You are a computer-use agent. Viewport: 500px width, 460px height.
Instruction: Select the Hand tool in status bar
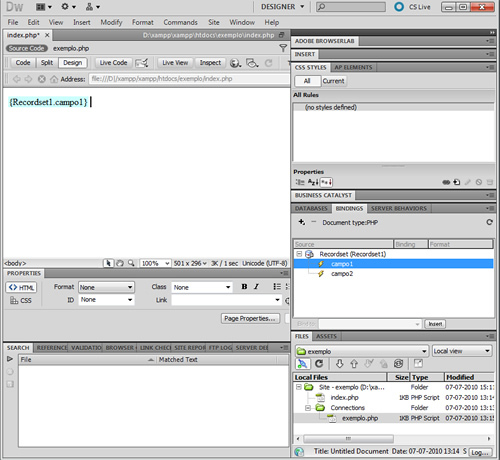(x=120, y=263)
